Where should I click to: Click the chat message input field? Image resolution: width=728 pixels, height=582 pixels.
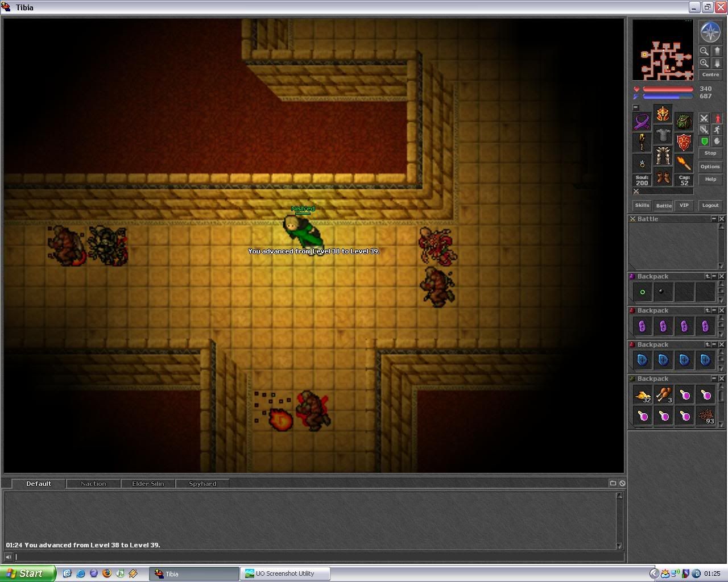pyautogui.click(x=318, y=557)
